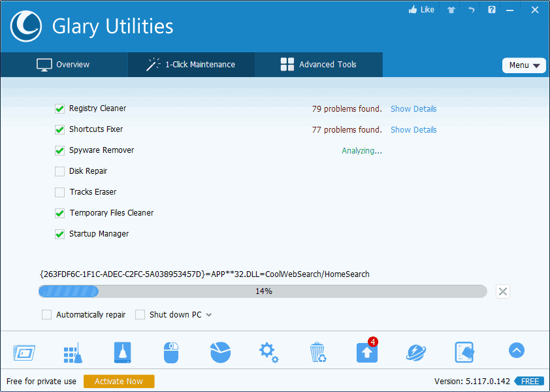This screenshot has width=550, height=392.
Task: Click the Startup Manager label
Action: pyautogui.click(x=99, y=234)
